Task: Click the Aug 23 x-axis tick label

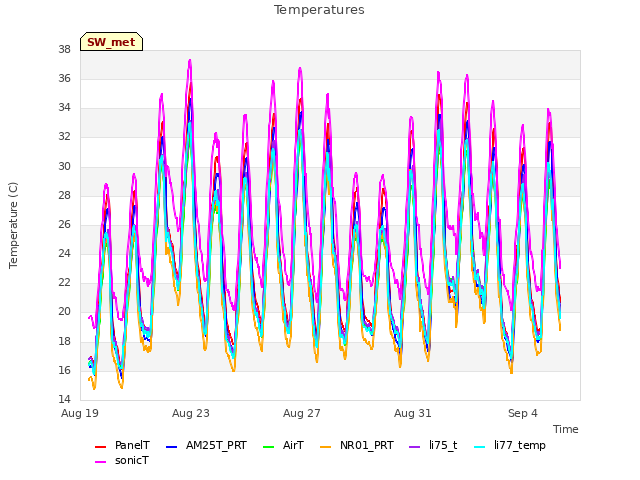Action: click(191, 413)
